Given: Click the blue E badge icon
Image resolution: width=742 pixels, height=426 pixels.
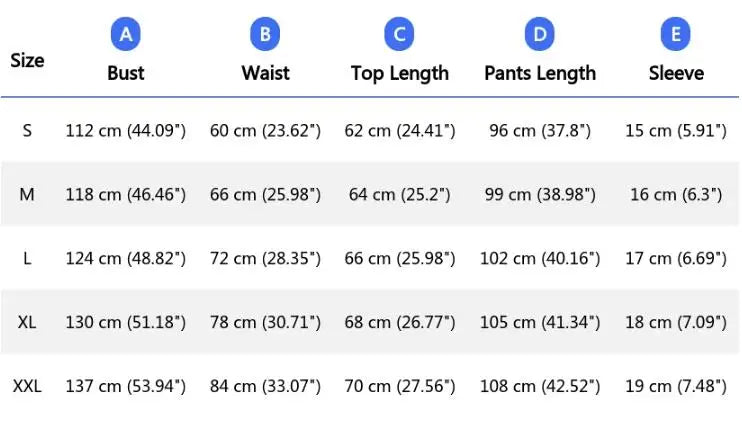Looking at the screenshot, I should 676,36.
